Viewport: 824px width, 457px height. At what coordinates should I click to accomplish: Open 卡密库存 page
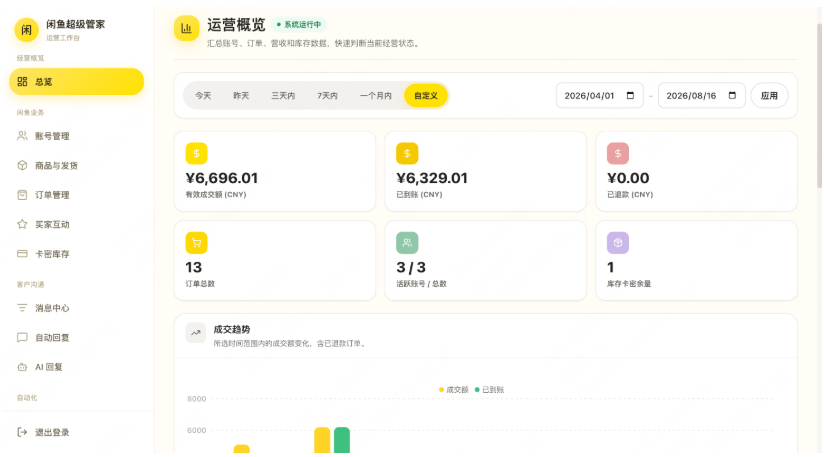pyautogui.click(x=76, y=254)
